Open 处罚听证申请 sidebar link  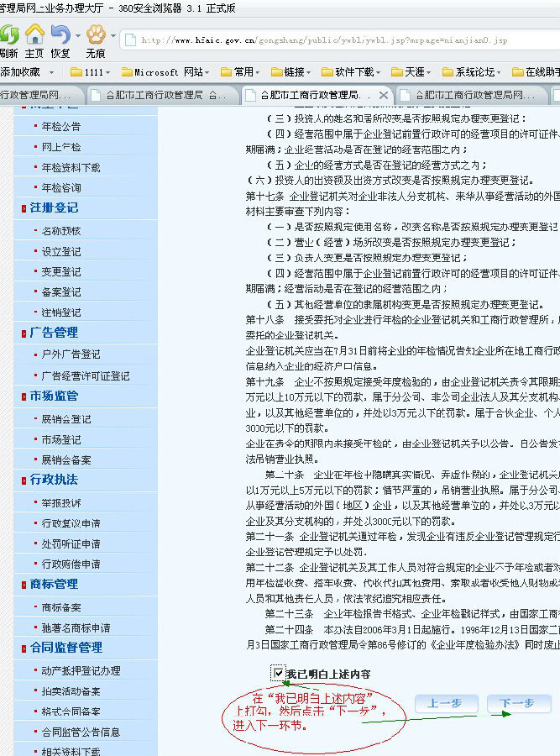pyautogui.click(x=71, y=544)
